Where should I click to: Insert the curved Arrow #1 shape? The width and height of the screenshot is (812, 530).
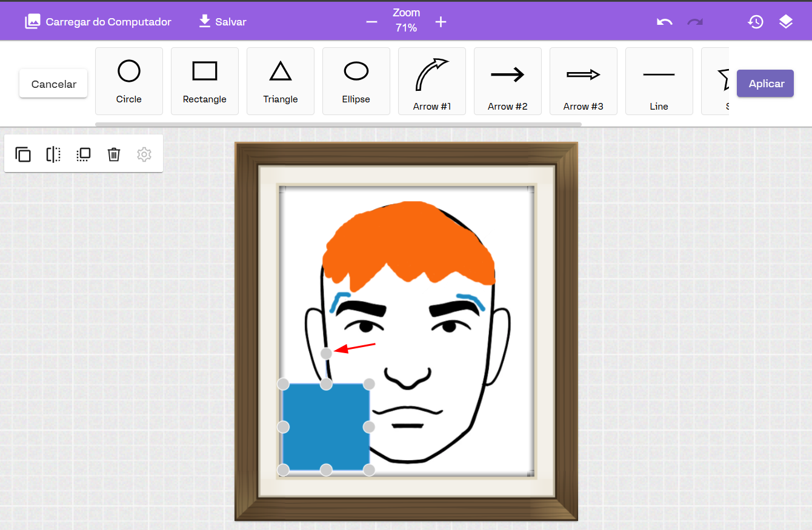pos(432,81)
